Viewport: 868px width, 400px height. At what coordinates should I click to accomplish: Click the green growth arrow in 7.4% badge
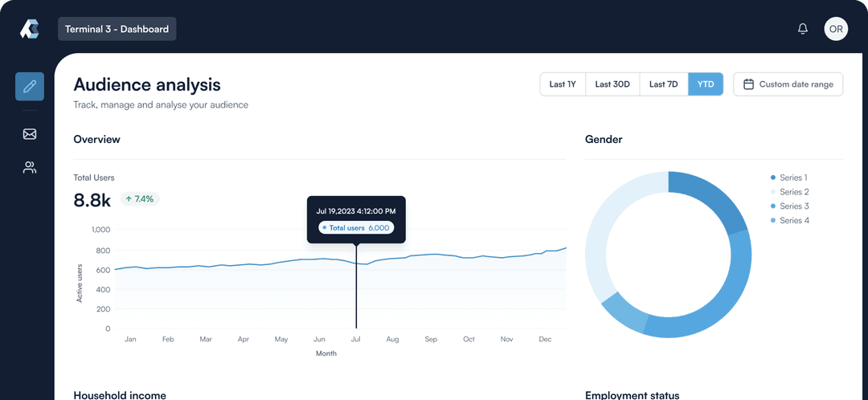[x=129, y=198]
